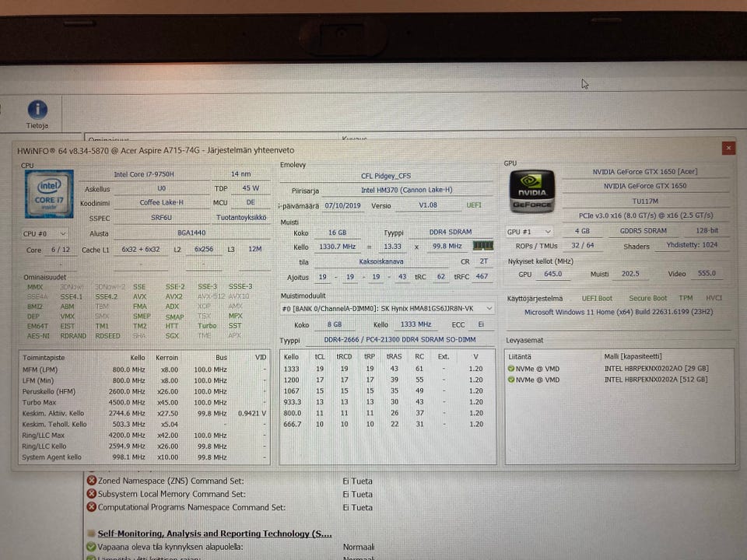Click red X icon beside Zoned Namespace Command Set
The height and width of the screenshot is (560, 747).
[x=92, y=481]
